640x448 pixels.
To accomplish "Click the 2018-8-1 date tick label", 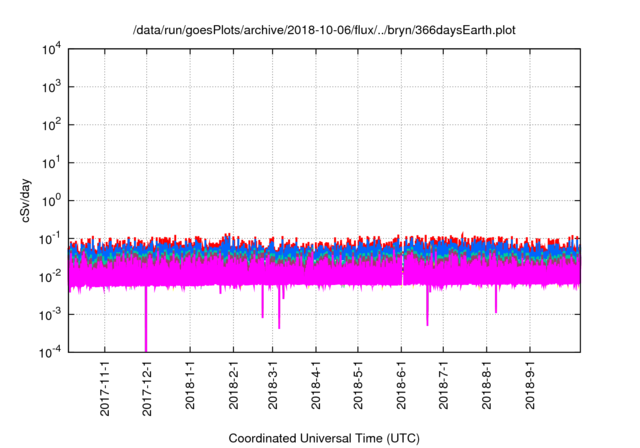I will click(x=487, y=386).
